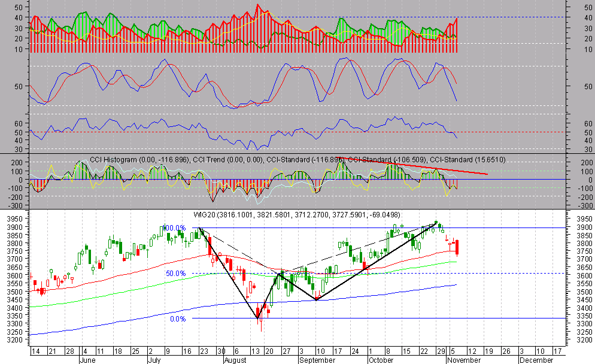The width and height of the screenshot is (595, 364).
Task: Click date label 21 on time axis
Action: [52, 351]
